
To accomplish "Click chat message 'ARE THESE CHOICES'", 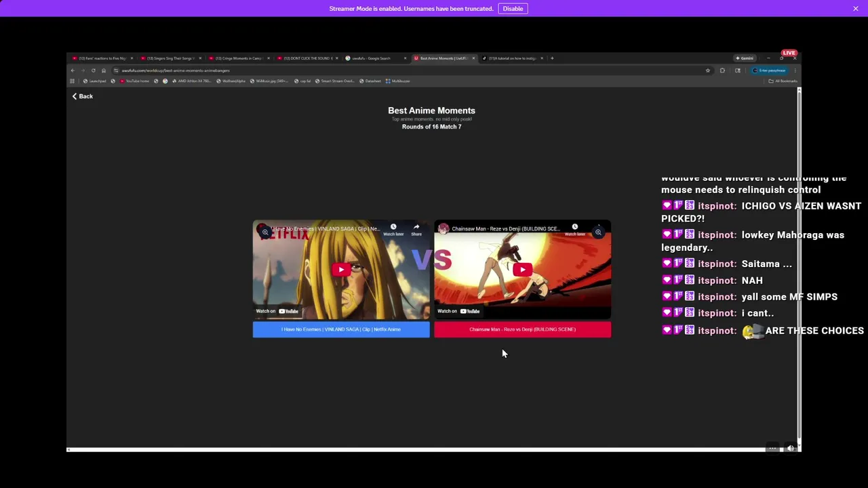I will pos(814,331).
